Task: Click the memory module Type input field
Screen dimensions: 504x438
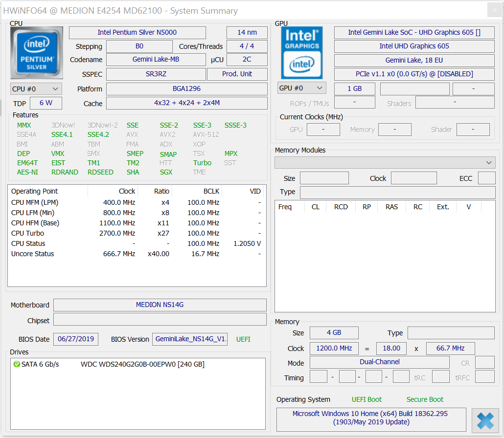Action: click(x=398, y=192)
